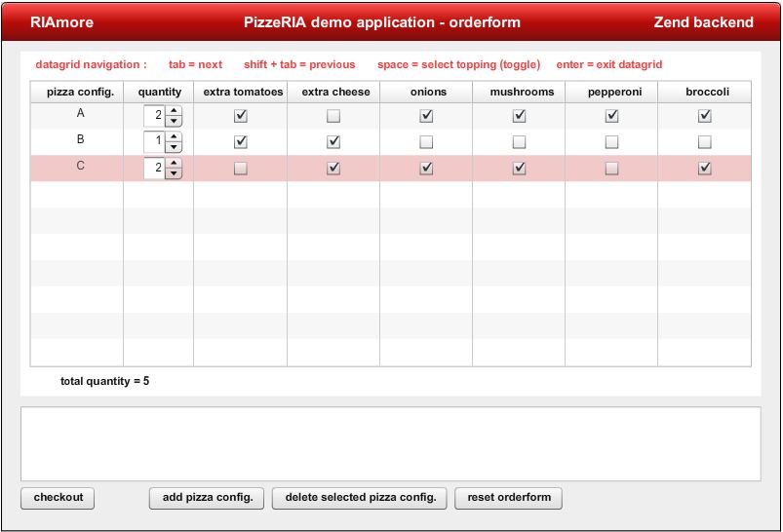
Task: Uncheck mushrooms for pizza C
Action: [520, 169]
